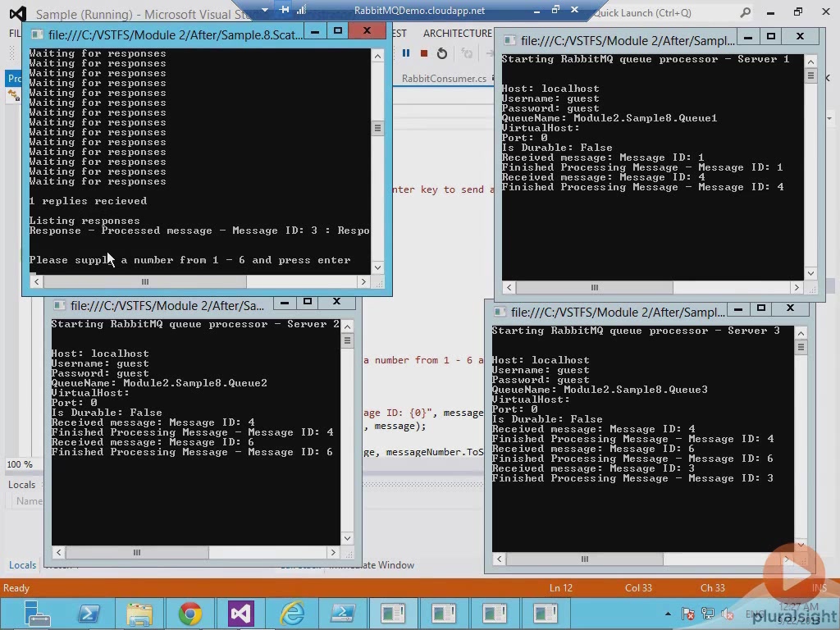840x630 pixels.
Task: Show hidden system tray icons
Action: pyautogui.click(x=668, y=614)
